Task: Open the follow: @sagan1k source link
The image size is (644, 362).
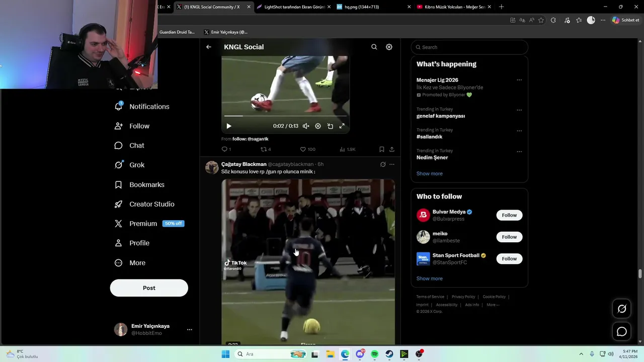Action: pos(251,139)
